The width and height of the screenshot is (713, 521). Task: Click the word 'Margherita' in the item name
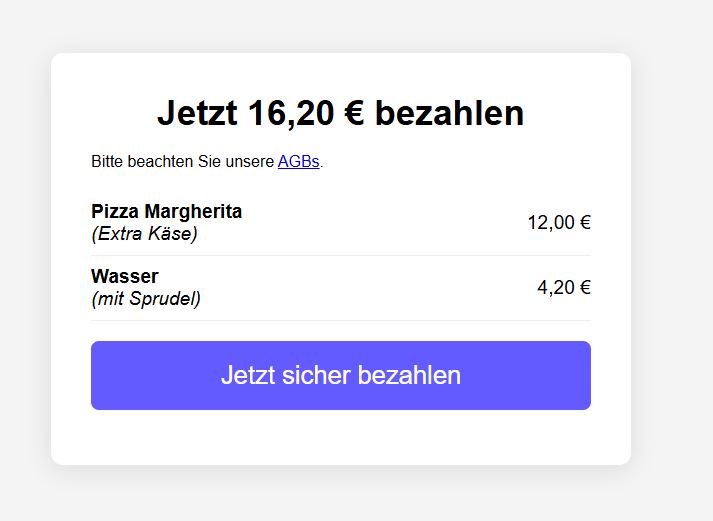coord(193,211)
